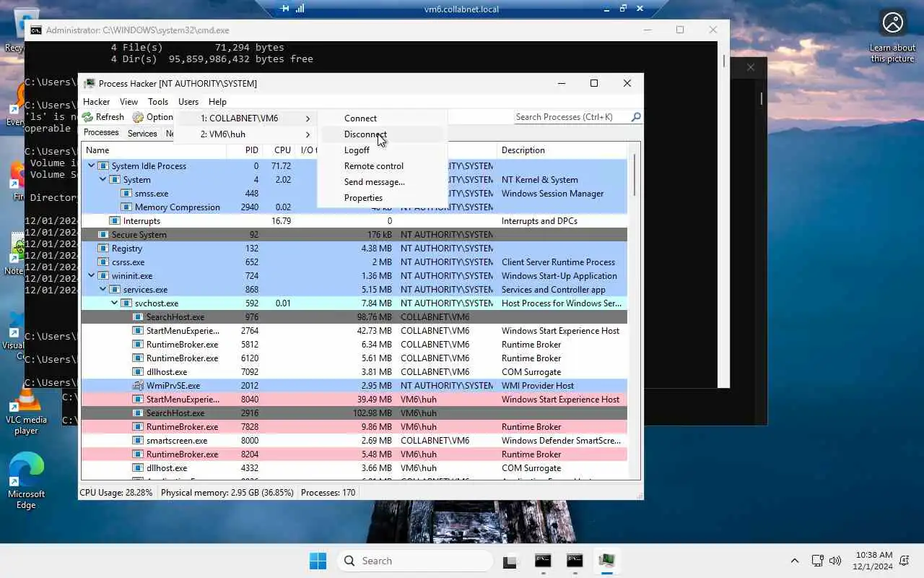Viewport: 924px width, 578px height.
Task: Collapse the System Idle Process tree node
Action: point(92,166)
